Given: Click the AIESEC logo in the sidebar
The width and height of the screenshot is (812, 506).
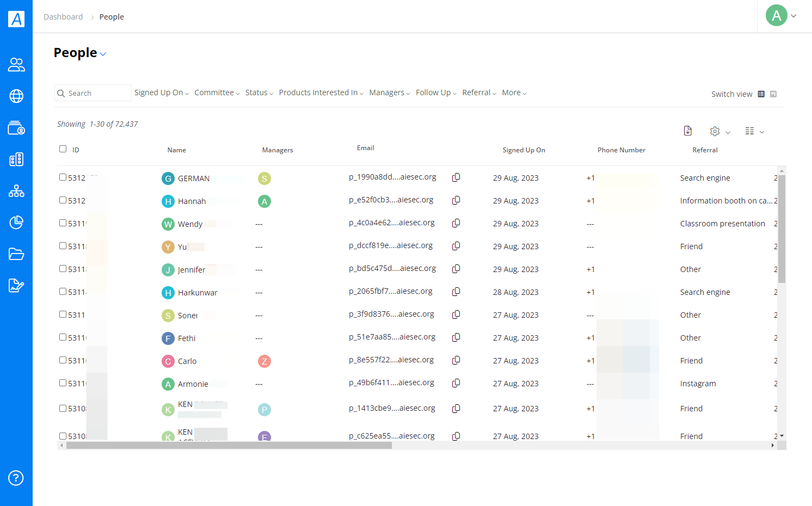Looking at the screenshot, I should (16, 19).
